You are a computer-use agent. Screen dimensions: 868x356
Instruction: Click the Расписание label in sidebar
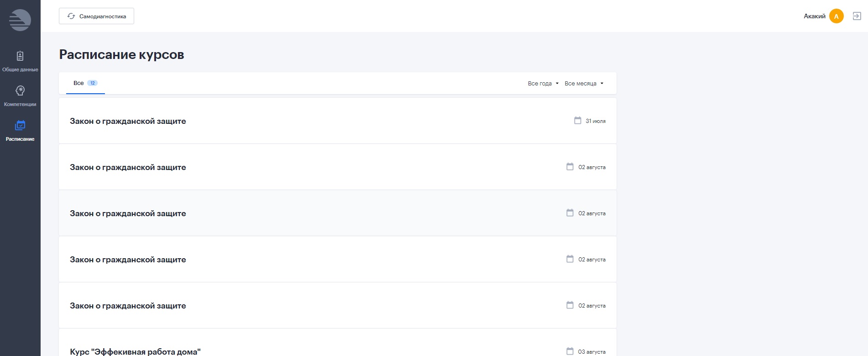click(20, 139)
